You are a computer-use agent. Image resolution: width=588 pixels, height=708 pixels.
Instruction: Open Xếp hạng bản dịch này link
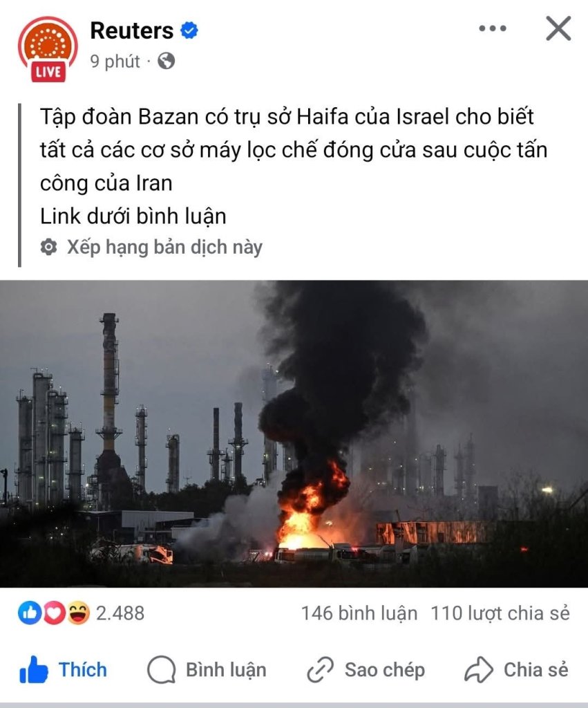pos(164,248)
